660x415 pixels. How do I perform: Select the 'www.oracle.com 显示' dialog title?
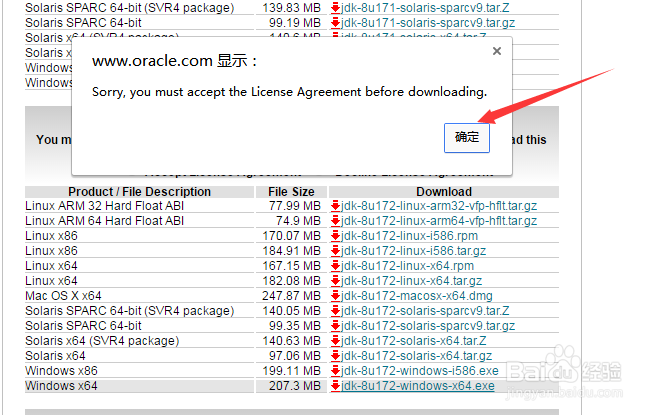click(174, 61)
